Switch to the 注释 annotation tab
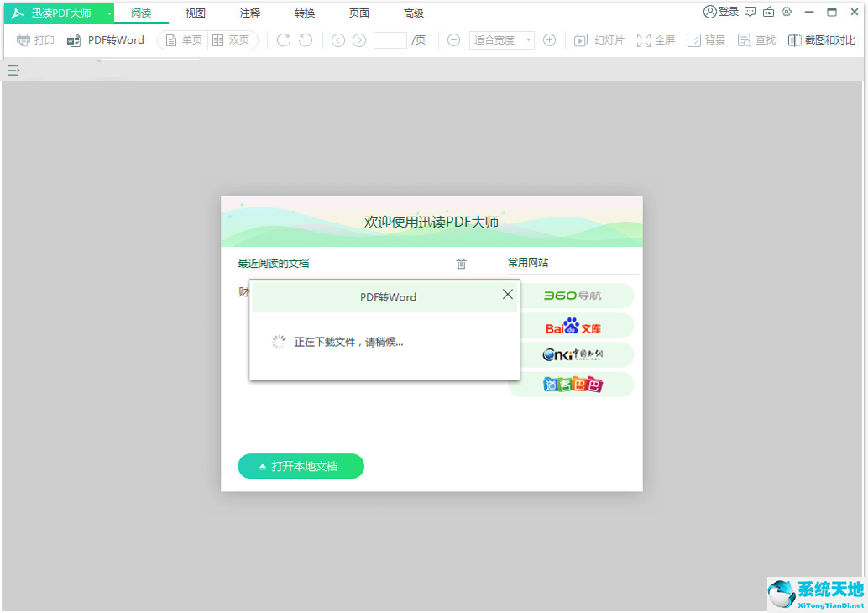This screenshot has height=613, width=868. [249, 13]
